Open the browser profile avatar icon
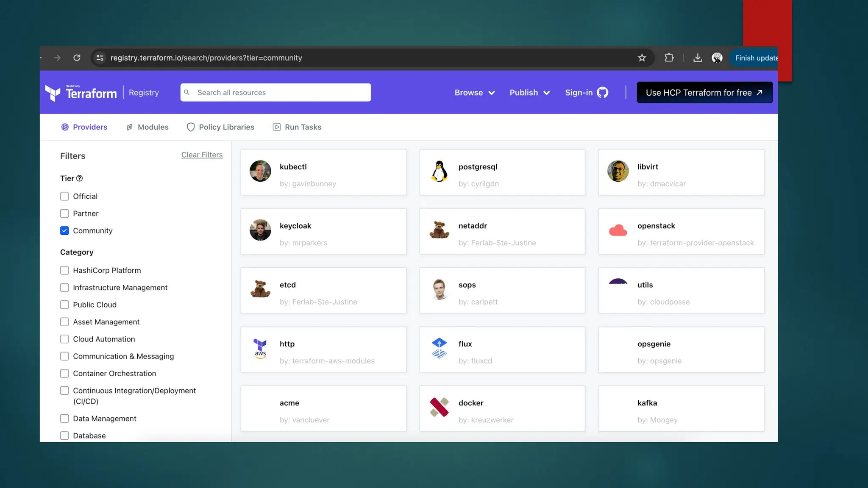Image resolution: width=868 pixels, height=488 pixels. (717, 58)
